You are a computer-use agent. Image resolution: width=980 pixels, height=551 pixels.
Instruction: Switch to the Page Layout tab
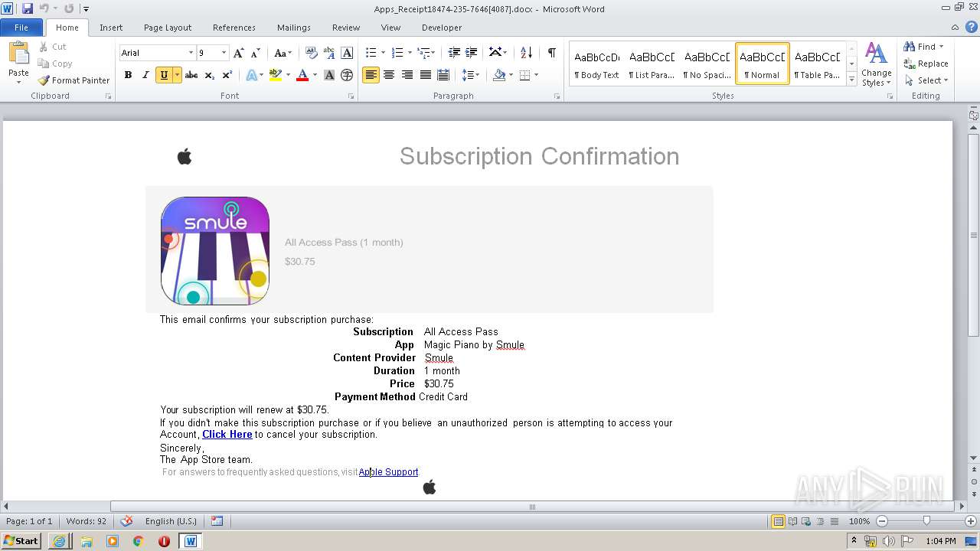pos(168,28)
